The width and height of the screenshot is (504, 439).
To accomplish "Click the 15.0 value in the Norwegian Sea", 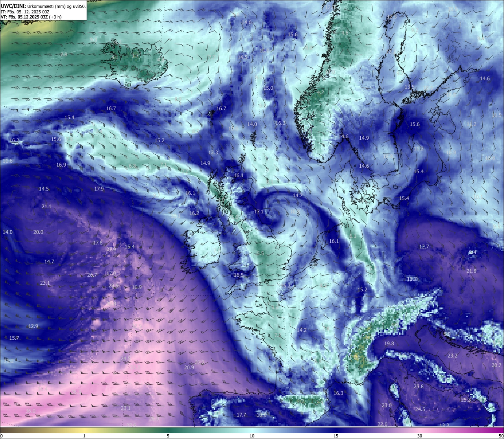I will coord(268,88).
